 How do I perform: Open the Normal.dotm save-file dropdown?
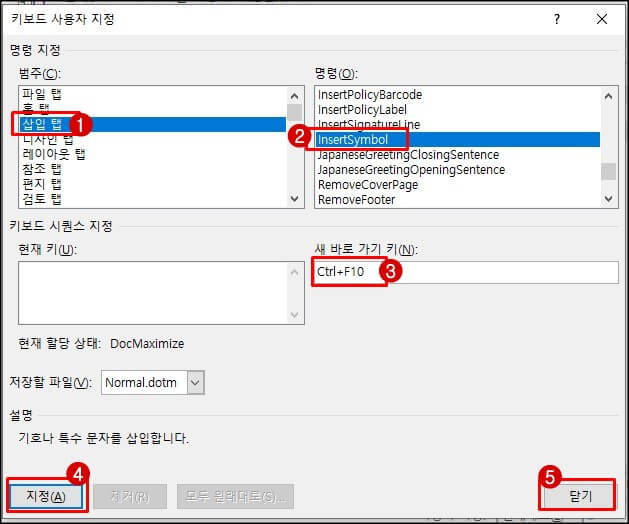point(195,382)
